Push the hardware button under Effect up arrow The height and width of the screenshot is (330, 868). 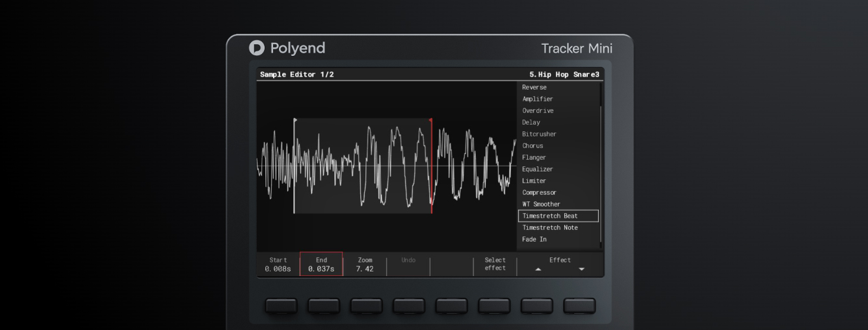[x=536, y=305]
